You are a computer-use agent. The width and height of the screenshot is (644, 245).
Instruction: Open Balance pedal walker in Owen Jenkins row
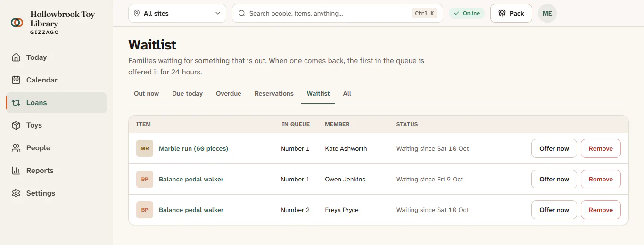tap(191, 179)
